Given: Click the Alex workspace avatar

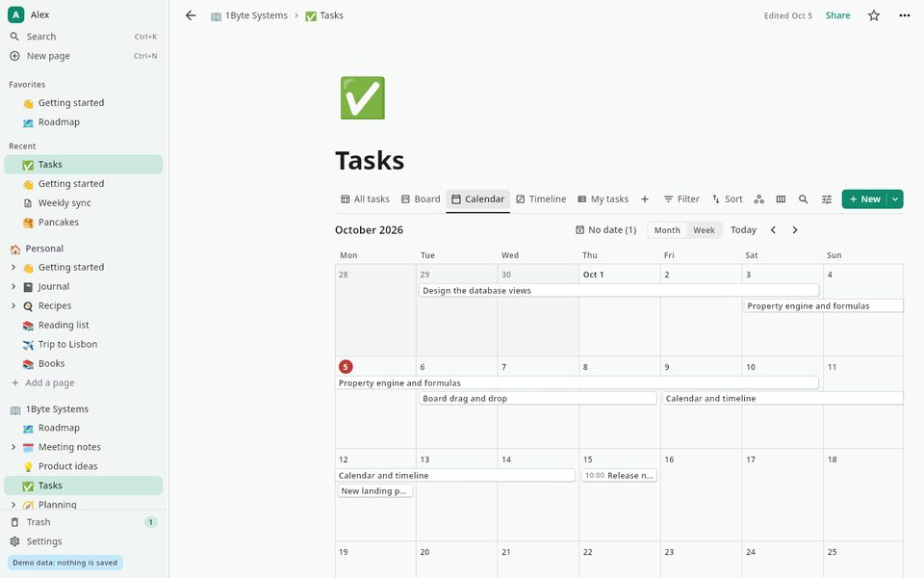Looking at the screenshot, I should point(16,14).
